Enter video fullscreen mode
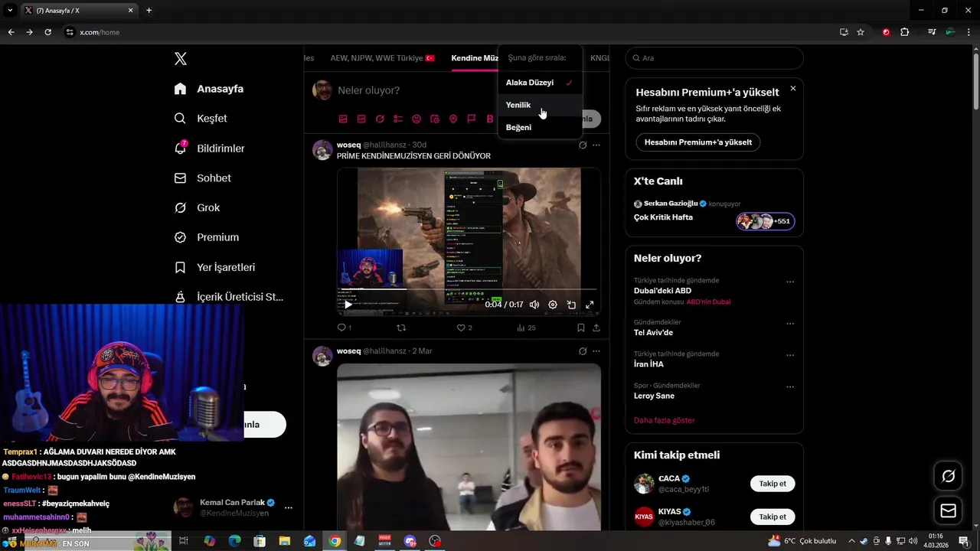Screen dimensions: 980x551 (x=590, y=305)
